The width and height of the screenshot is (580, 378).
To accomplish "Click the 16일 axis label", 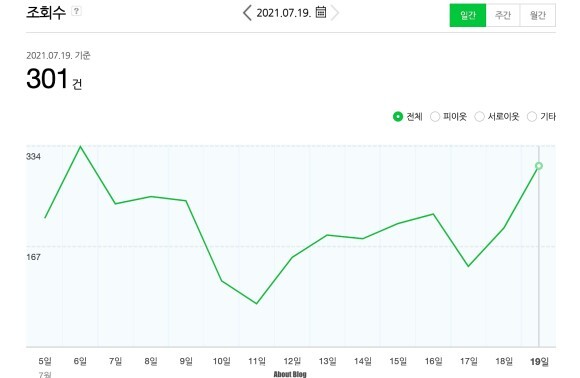I will pos(434,361).
